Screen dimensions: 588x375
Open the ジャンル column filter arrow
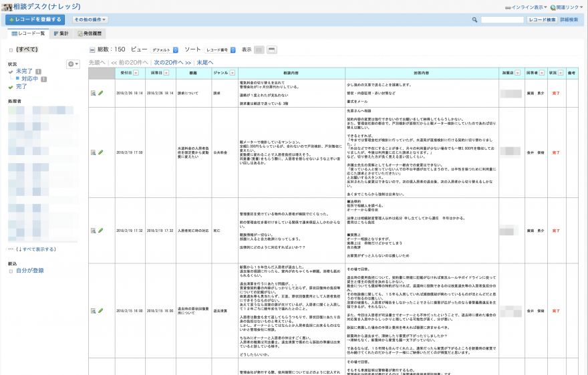pyautogui.click(x=233, y=73)
